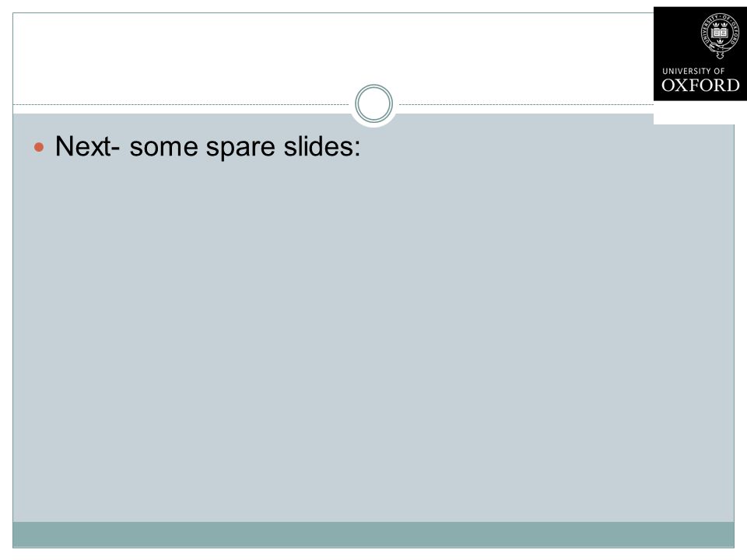Click the word slides: in the bullet
Image resolution: width=747 pixels, height=560 pixels.
tap(322, 146)
